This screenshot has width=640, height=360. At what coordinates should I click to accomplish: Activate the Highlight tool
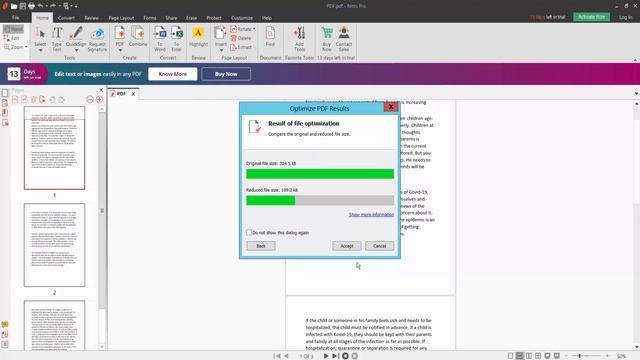point(198,37)
